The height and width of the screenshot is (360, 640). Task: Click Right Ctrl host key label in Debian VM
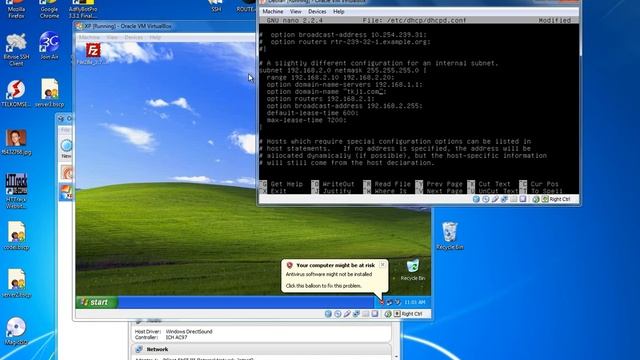coord(560,199)
